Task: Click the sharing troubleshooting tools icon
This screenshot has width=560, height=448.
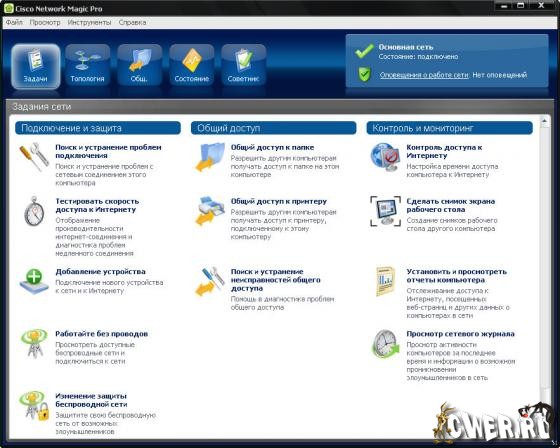Action: tap(210, 281)
